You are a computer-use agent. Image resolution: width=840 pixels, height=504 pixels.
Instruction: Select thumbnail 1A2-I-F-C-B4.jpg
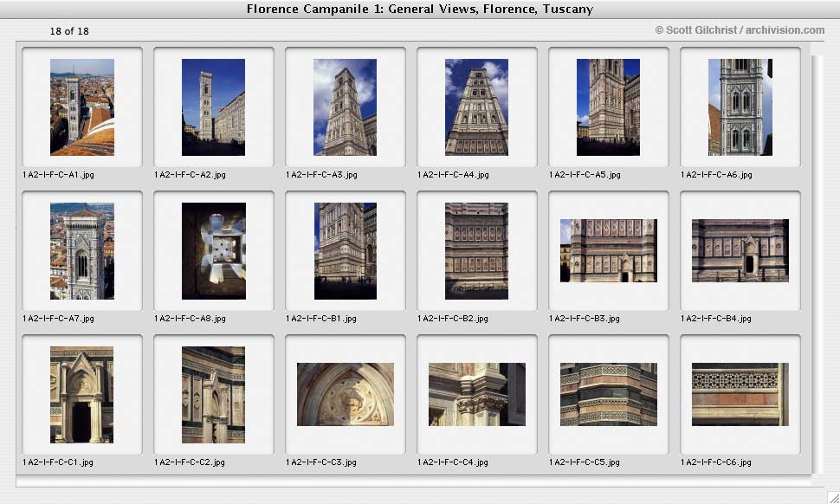pos(740,250)
